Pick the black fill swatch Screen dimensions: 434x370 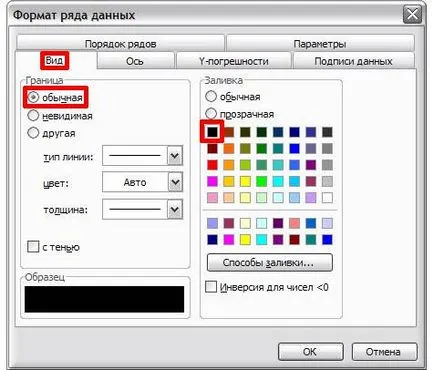(x=212, y=132)
